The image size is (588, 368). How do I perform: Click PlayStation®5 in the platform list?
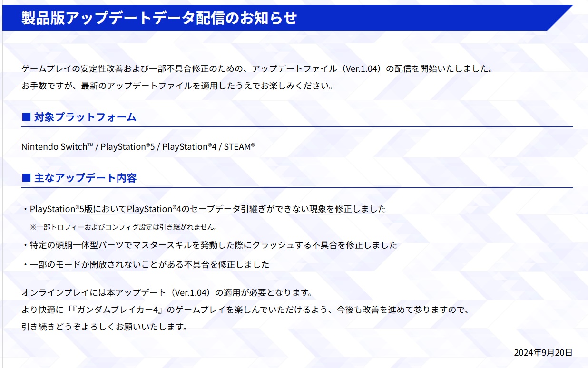click(x=127, y=147)
